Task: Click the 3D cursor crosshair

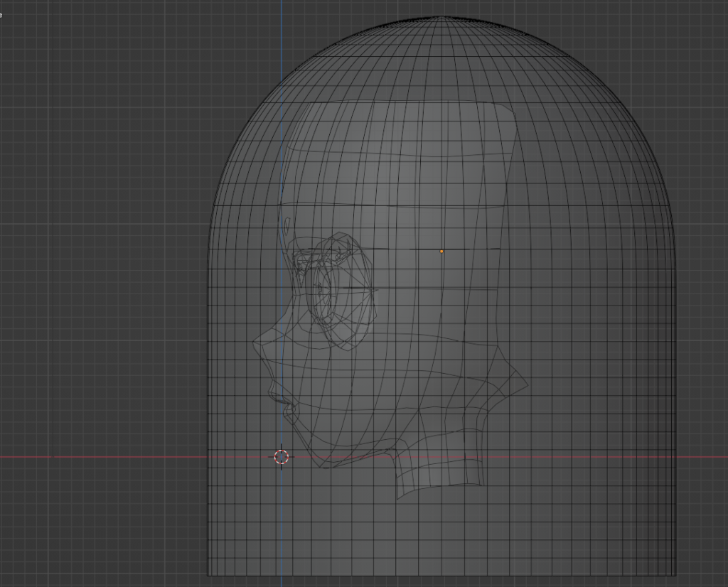Action: tap(282, 457)
